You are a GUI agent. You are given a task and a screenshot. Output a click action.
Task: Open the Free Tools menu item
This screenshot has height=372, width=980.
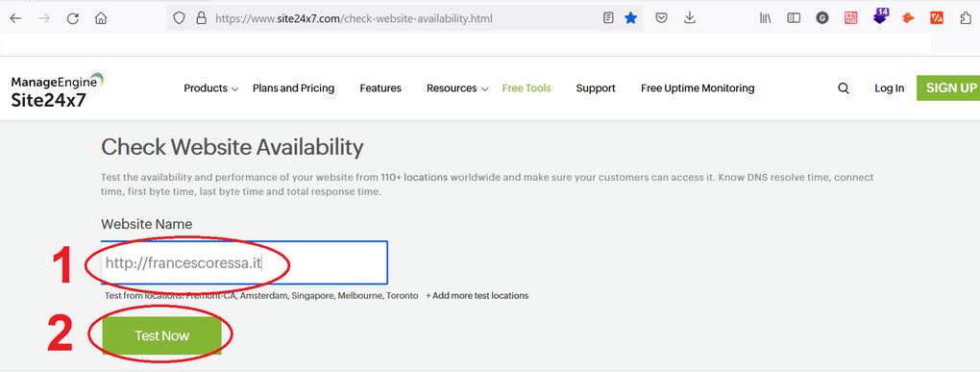(527, 88)
